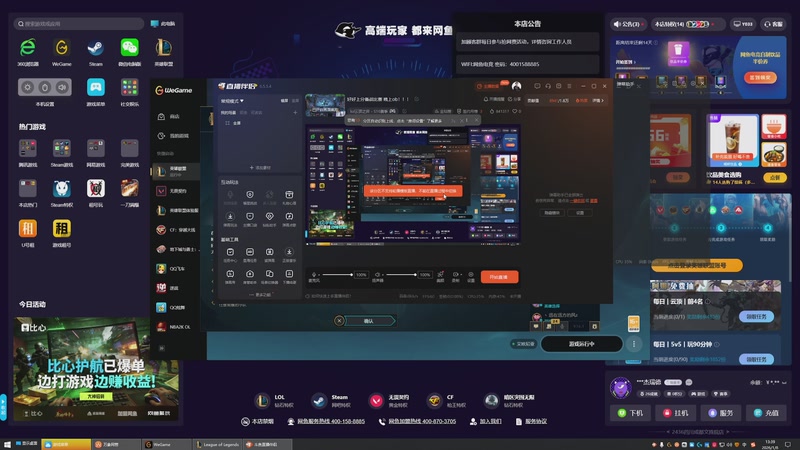The width and height of the screenshot is (800, 450).
Task: Click the 点餐 order food button
Action: point(774,178)
